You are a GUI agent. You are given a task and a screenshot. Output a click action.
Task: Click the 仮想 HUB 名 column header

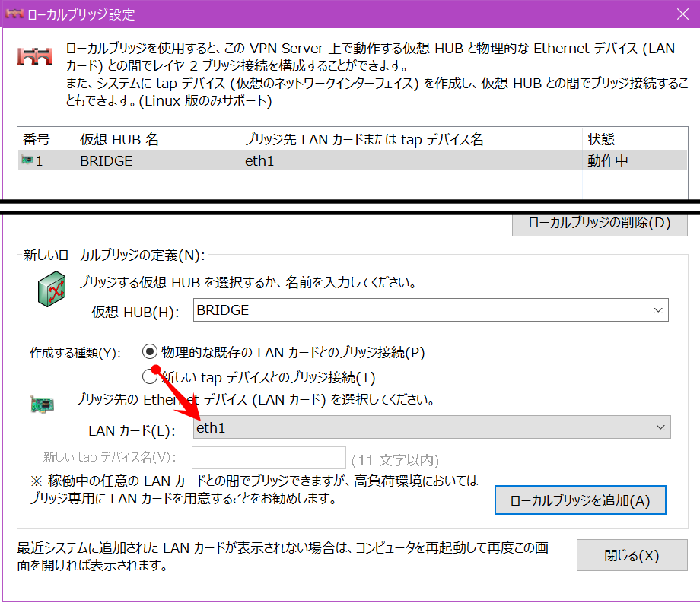pos(156,139)
